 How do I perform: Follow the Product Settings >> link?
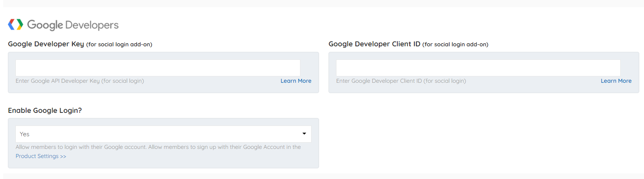pyautogui.click(x=41, y=156)
